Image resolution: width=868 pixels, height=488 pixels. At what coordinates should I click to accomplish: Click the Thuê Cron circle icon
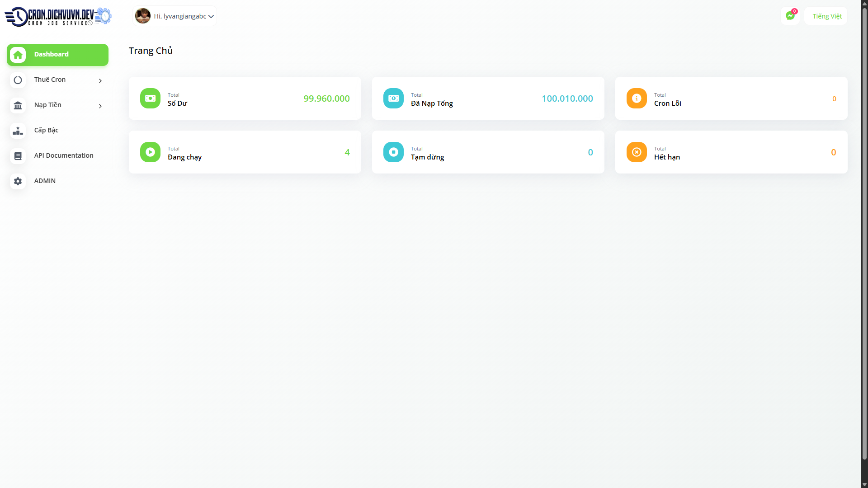[x=18, y=80]
